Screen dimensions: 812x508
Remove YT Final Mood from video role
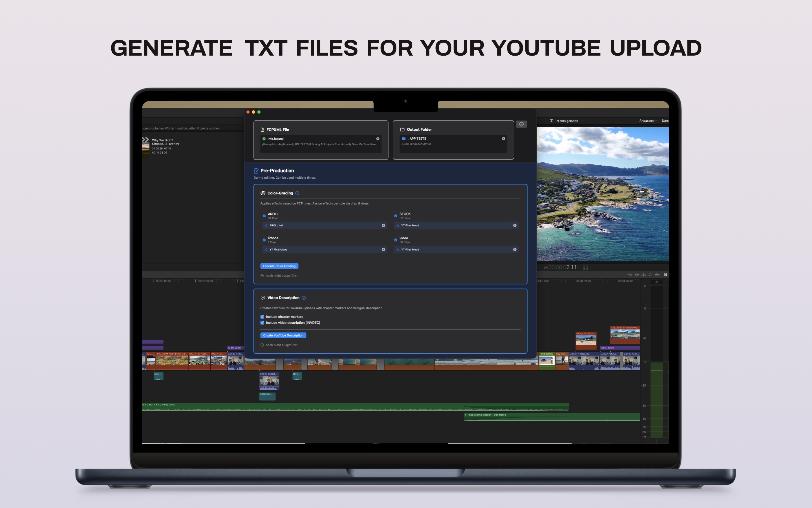coord(515,250)
